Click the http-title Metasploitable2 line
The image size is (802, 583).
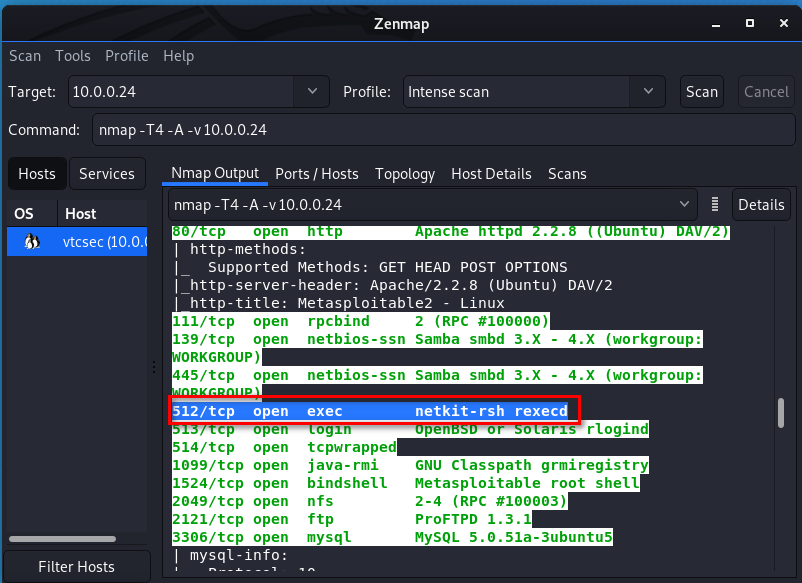[338, 303]
